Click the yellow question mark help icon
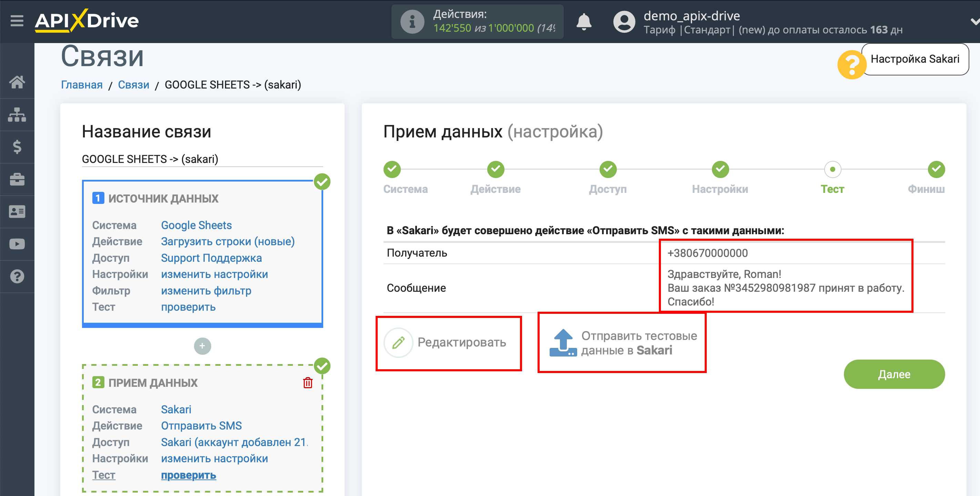Screen dimensions: 980x496 tap(851, 65)
